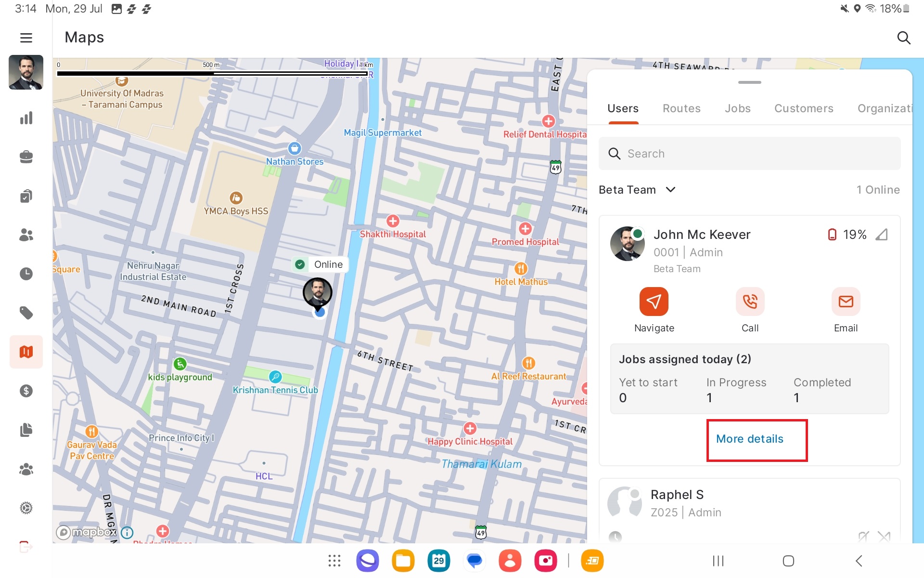The width and height of the screenshot is (924, 578).
Task: Switch to the Jobs tab
Action: click(x=737, y=108)
